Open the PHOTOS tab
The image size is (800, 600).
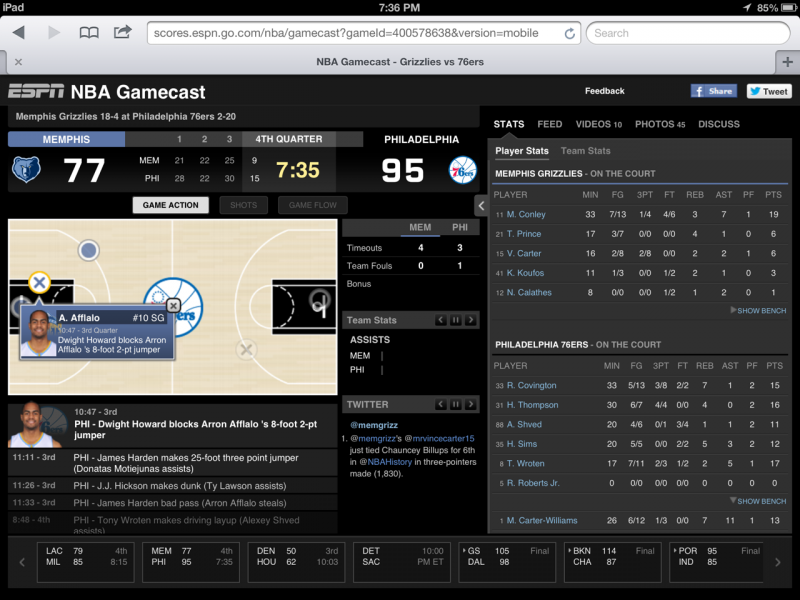pos(660,124)
